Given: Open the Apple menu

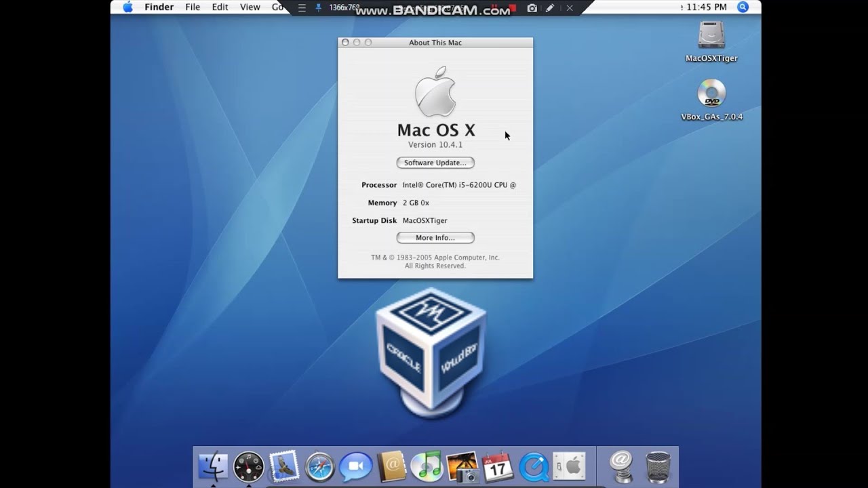Looking at the screenshot, I should click(x=127, y=7).
